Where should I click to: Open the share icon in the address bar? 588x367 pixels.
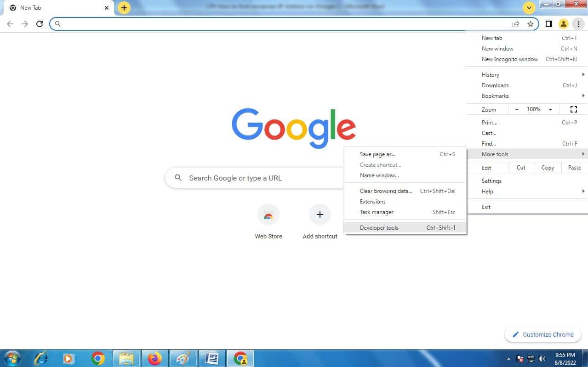(516, 24)
